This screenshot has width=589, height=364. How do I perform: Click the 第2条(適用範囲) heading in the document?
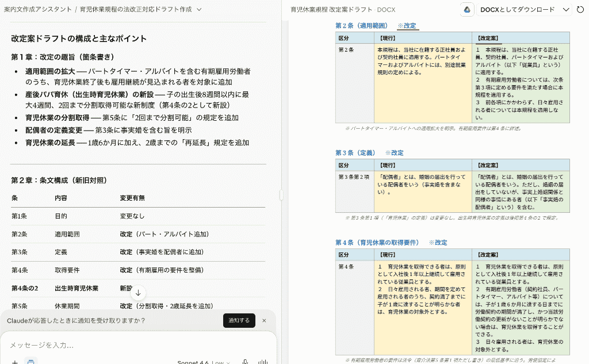[361, 25]
